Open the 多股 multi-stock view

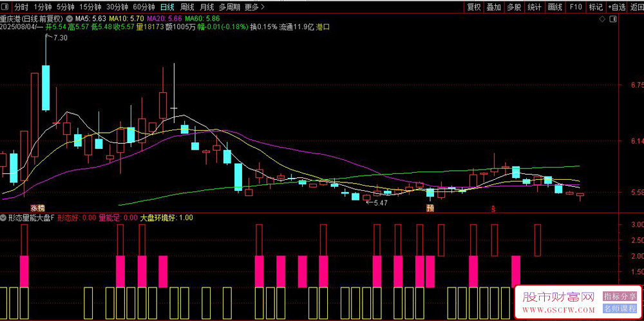514,7
